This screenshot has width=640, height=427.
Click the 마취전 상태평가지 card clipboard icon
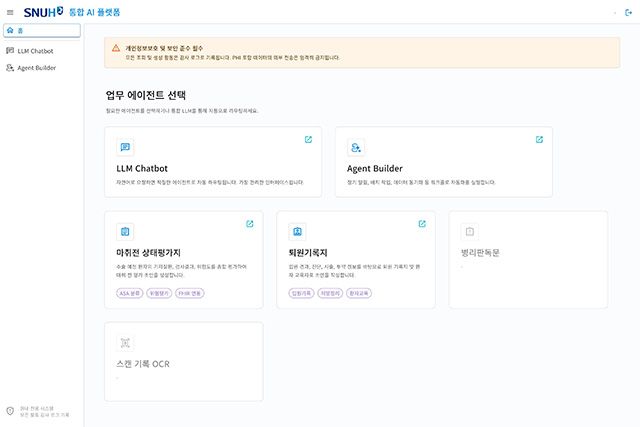tap(125, 231)
